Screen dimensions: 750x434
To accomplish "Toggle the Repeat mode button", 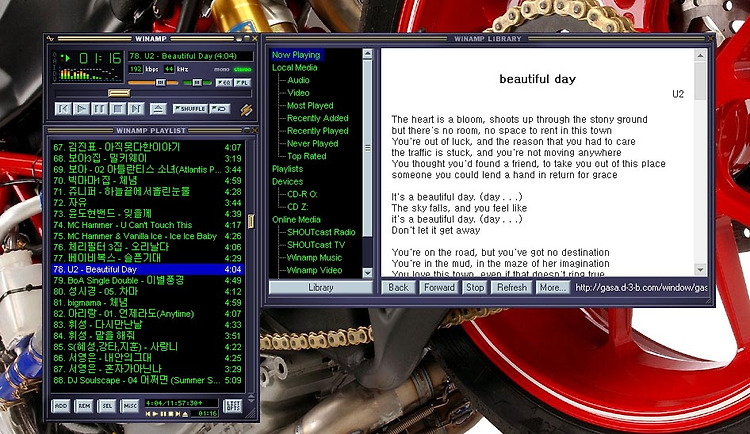I will click(220, 109).
